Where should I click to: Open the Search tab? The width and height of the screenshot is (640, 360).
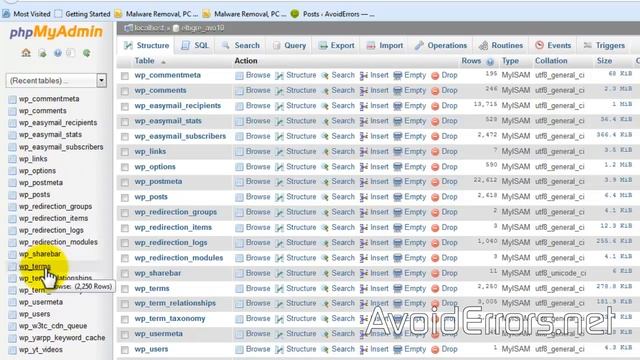pyautogui.click(x=241, y=46)
